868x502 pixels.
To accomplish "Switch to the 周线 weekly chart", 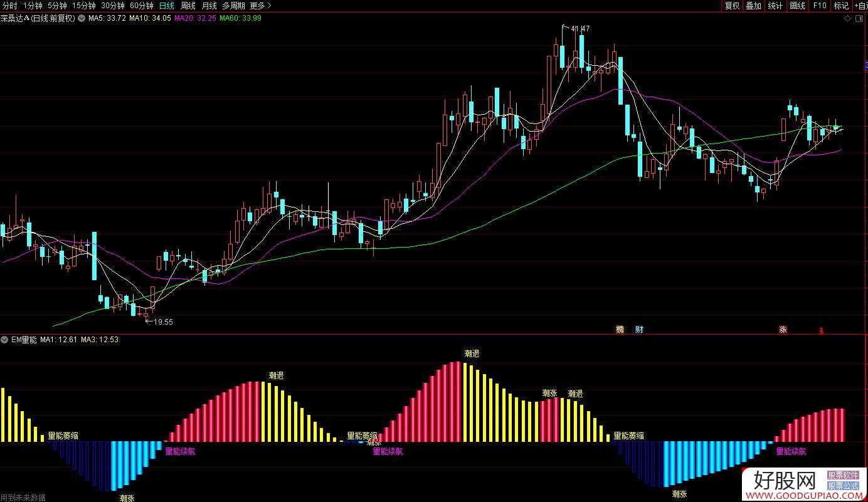I will pos(188,6).
